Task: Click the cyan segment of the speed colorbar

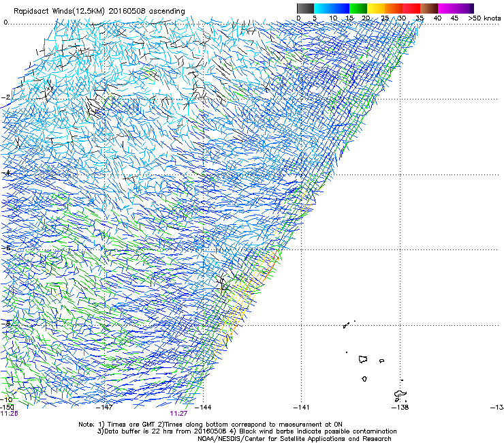Action: [322, 8]
